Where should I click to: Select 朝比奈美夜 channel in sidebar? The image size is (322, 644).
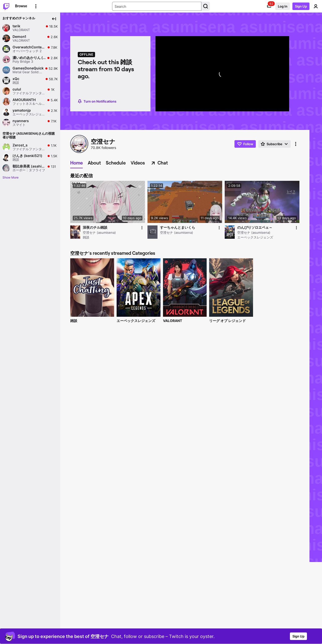point(30,168)
